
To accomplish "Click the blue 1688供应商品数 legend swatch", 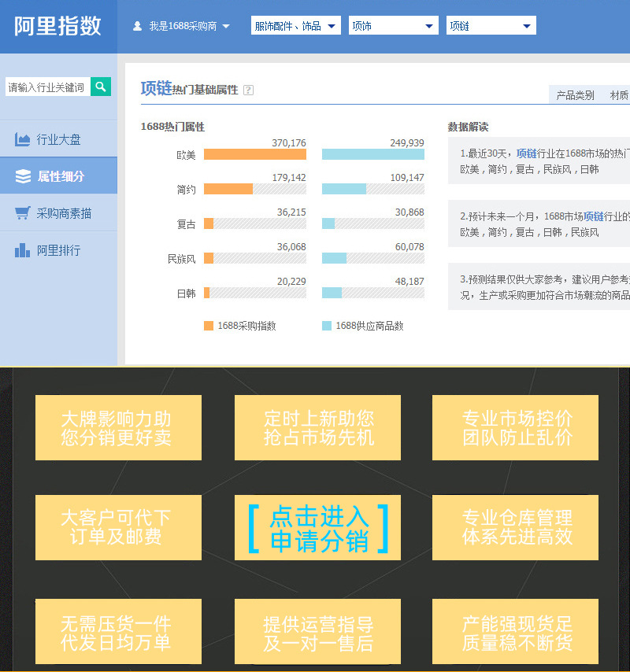I will tap(327, 326).
